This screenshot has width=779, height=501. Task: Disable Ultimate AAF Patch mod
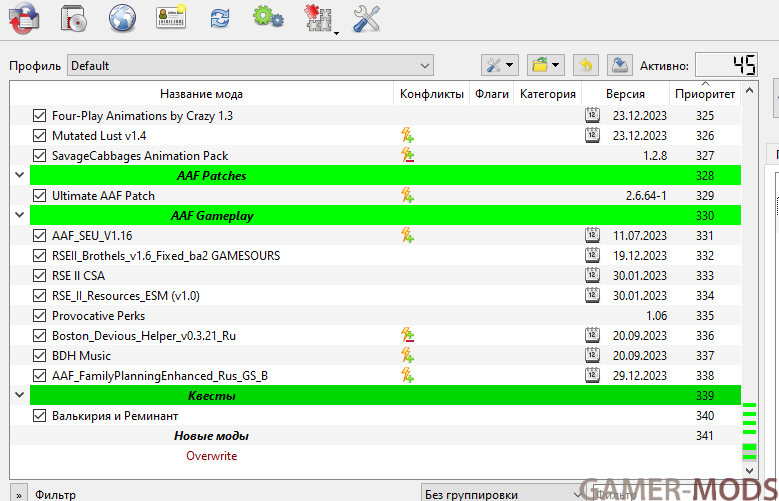click(39, 196)
